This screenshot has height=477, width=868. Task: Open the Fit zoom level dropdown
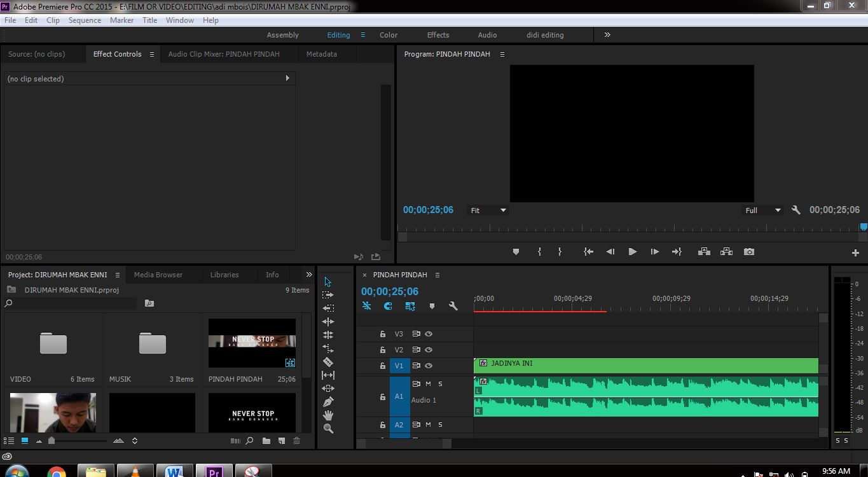click(487, 210)
